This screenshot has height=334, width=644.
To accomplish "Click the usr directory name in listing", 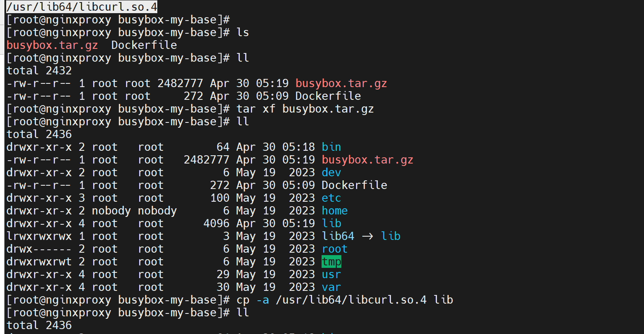I will tap(331, 274).
